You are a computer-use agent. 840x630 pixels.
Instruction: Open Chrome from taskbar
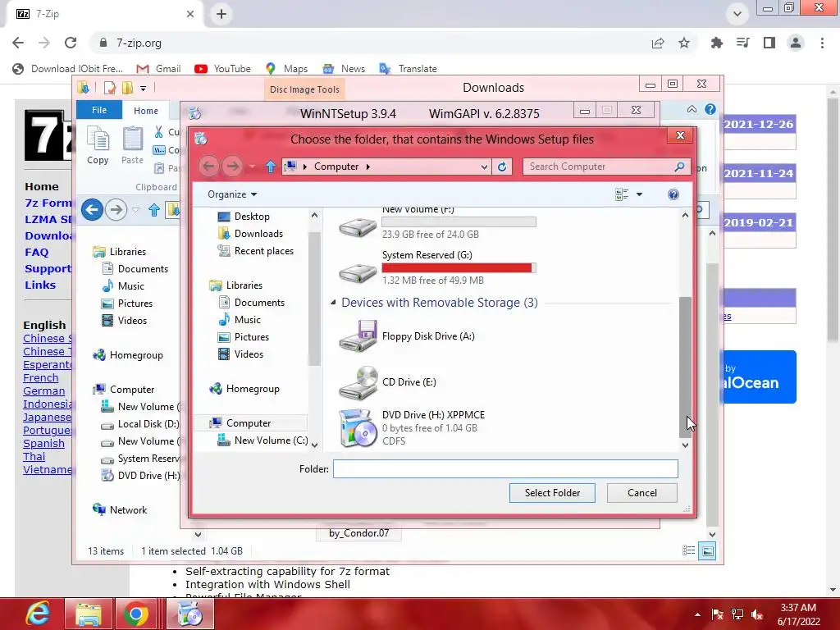(x=135, y=614)
